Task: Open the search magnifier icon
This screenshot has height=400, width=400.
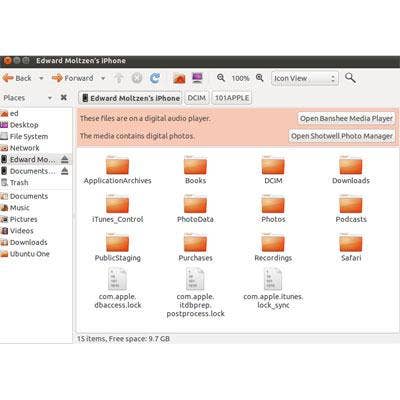Action: click(x=350, y=78)
